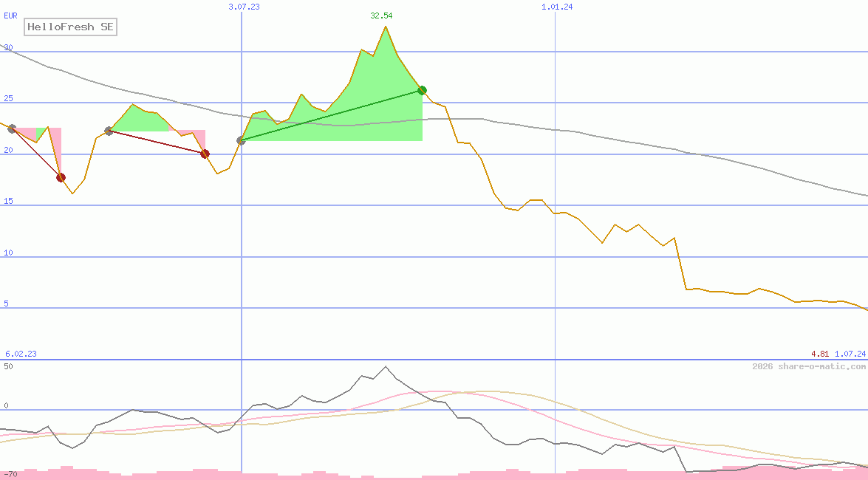
Task: Click the 30 price axis label
Action: click(9, 47)
